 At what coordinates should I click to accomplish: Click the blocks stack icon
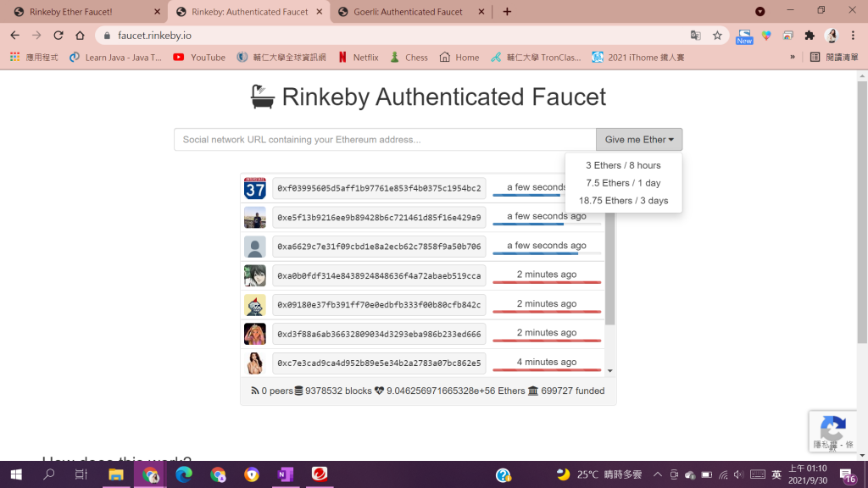[299, 391]
